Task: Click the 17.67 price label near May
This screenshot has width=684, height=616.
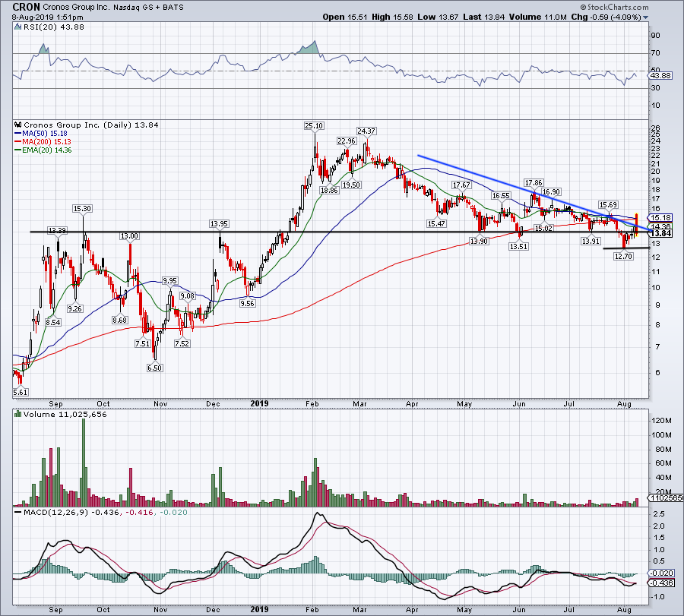Action: 461,185
